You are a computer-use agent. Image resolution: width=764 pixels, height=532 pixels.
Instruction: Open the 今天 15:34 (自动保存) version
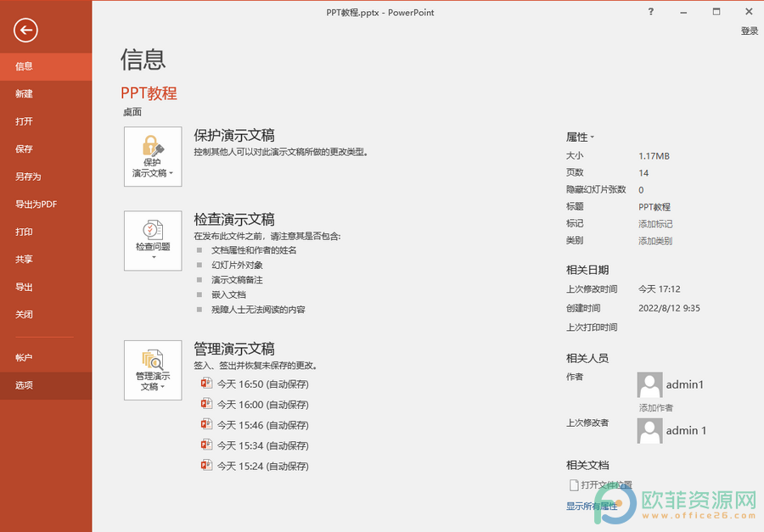262,445
